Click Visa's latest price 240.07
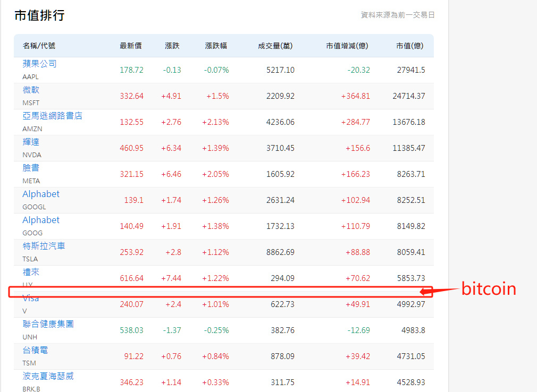 coord(131,304)
